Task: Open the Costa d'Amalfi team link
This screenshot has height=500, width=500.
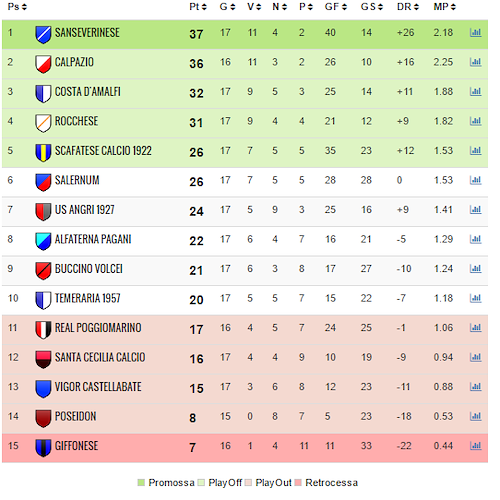Action: coord(87,92)
